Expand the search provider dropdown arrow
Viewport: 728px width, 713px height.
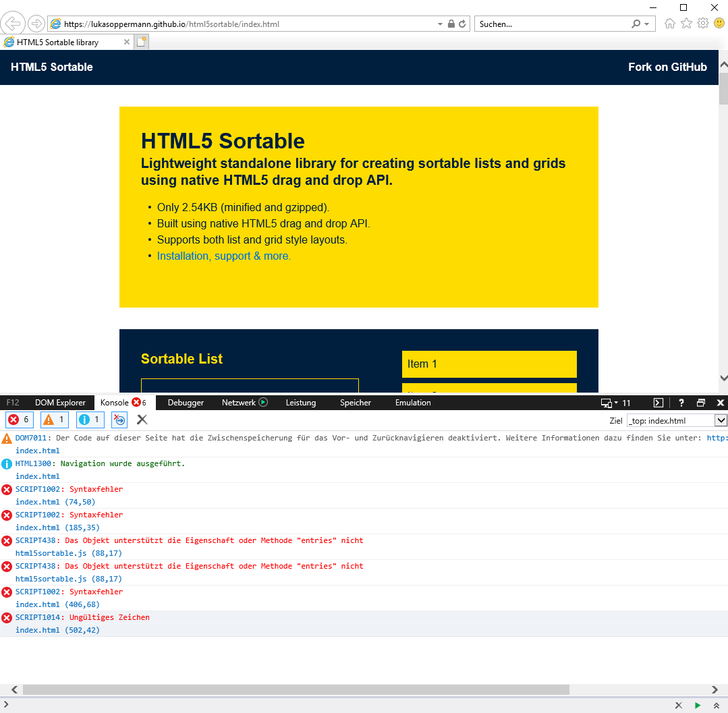click(646, 24)
